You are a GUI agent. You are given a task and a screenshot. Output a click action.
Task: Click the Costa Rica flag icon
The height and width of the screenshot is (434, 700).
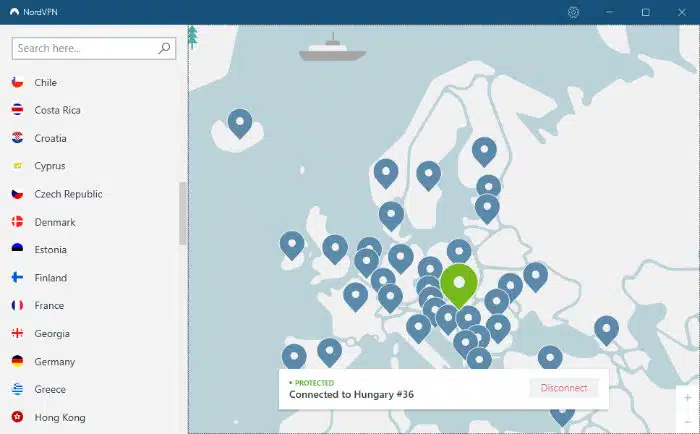pos(17,110)
